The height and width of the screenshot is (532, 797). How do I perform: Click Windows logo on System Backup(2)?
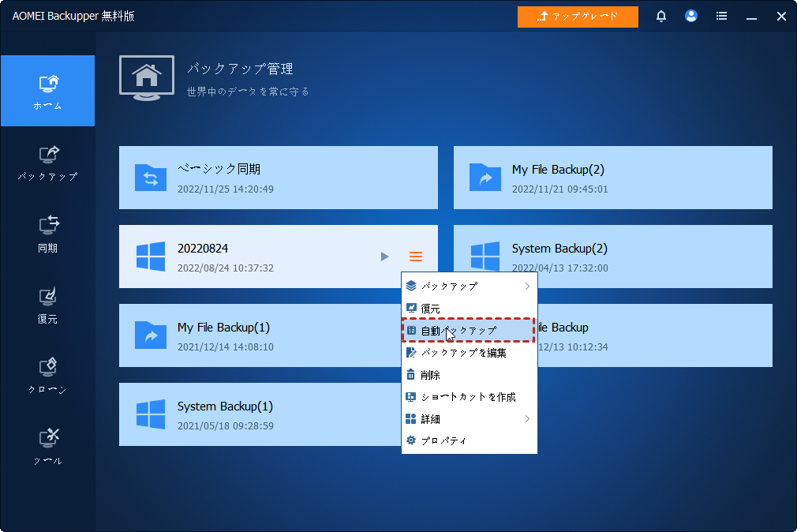pyautogui.click(x=485, y=257)
